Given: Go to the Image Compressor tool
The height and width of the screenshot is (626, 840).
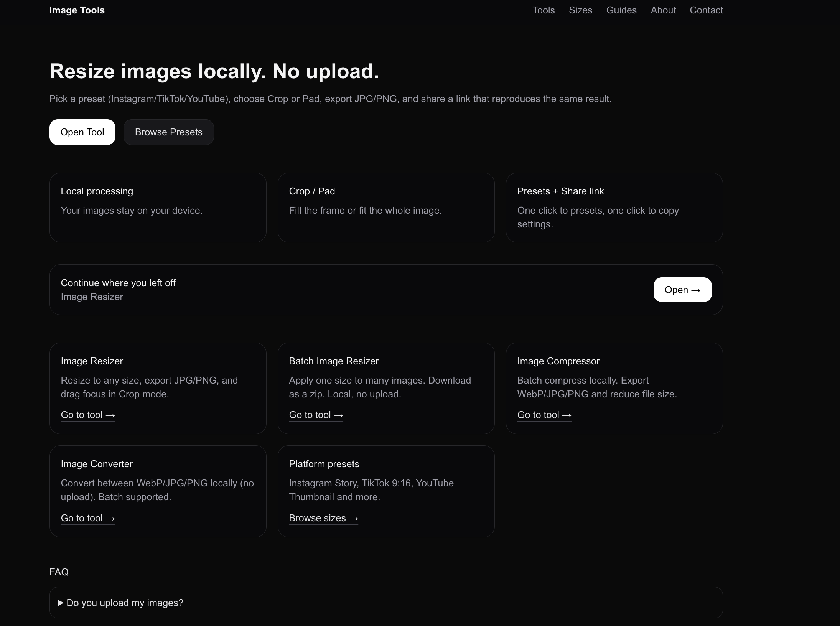Looking at the screenshot, I should click(544, 415).
